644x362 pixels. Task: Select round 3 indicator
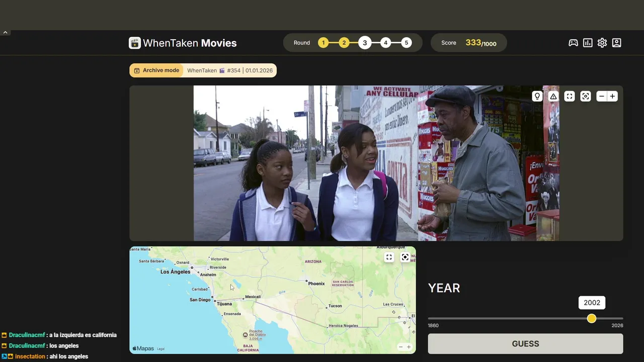(x=365, y=43)
